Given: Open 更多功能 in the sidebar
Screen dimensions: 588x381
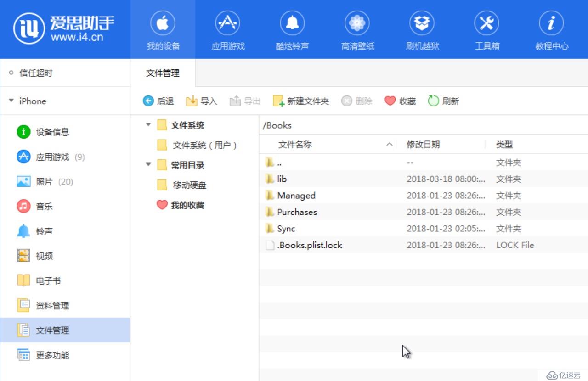Looking at the screenshot, I should [x=65, y=355].
